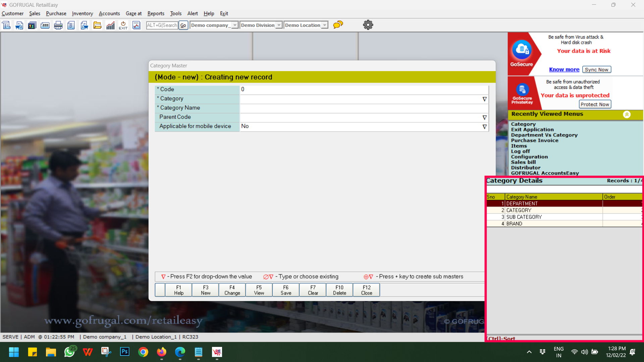Click the Know more link
The width and height of the screenshot is (644, 362).
[x=564, y=69]
